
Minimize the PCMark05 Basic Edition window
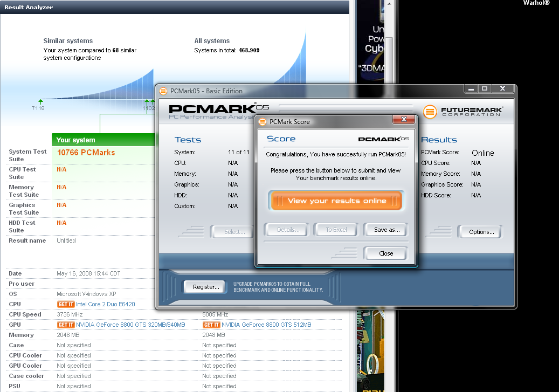point(471,88)
